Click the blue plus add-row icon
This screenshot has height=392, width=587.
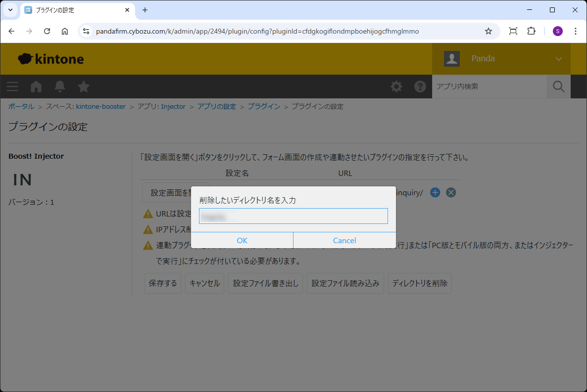point(435,192)
